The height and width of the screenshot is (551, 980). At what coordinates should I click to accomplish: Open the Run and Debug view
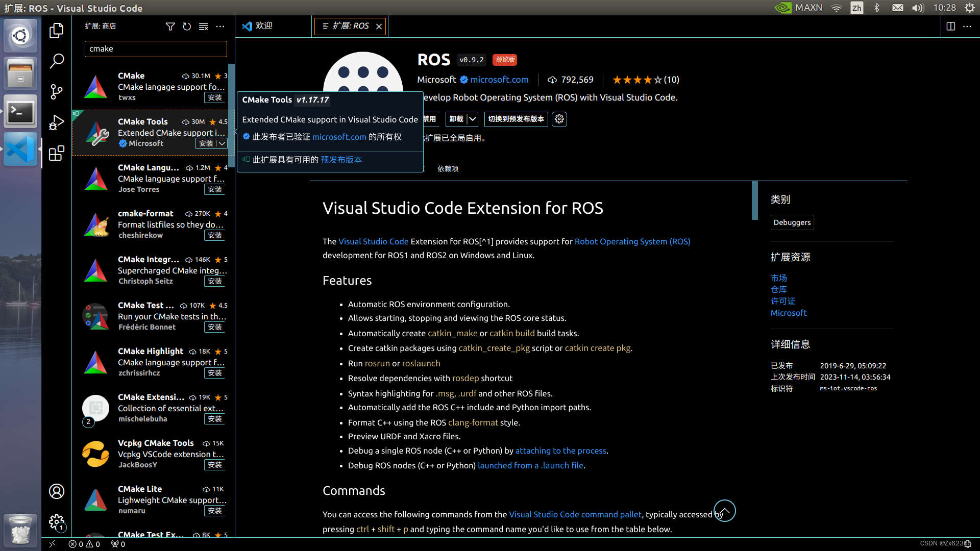pyautogui.click(x=56, y=122)
